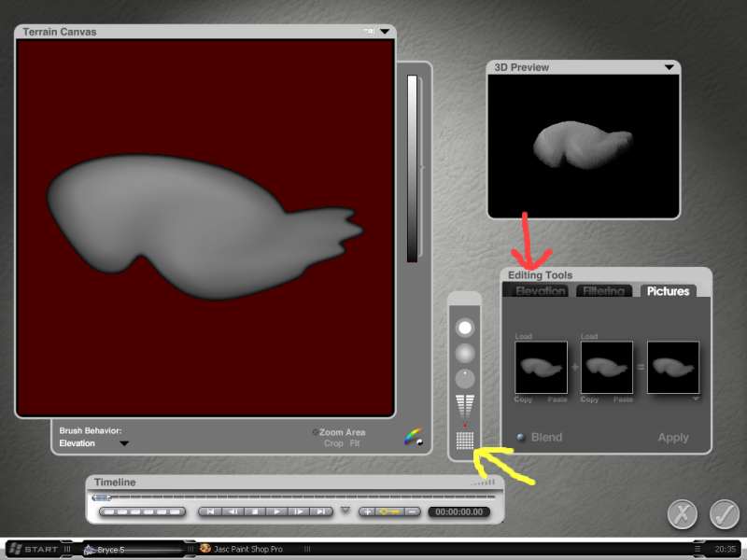Switch to the Filtering tab
Screen dimensions: 747x560
pyautogui.click(x=603, y=291)
